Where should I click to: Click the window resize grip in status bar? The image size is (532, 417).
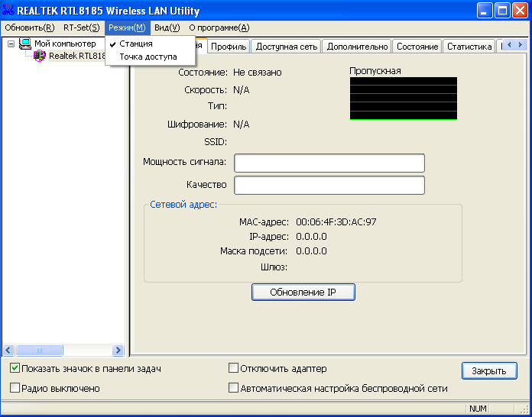[525, 409]
